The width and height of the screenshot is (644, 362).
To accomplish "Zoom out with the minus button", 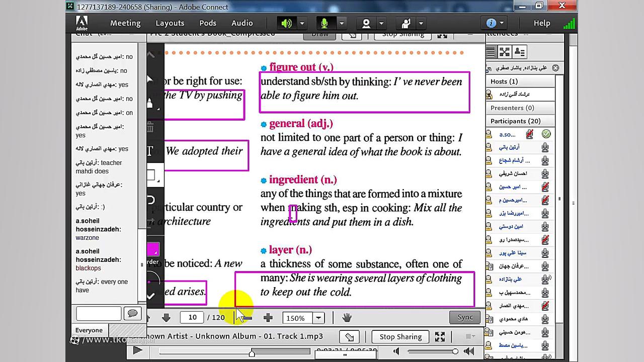I will coord(247,318).
